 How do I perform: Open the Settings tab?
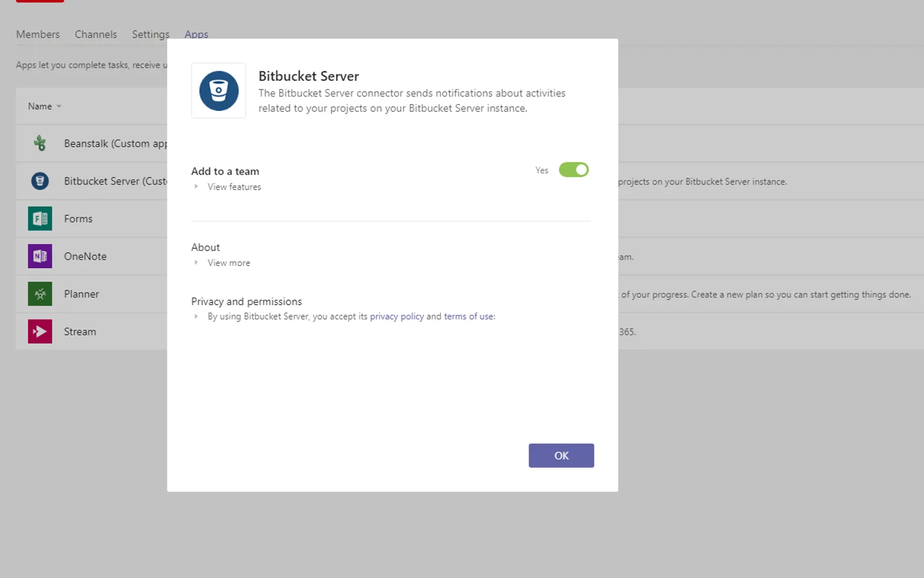point(151,34)
